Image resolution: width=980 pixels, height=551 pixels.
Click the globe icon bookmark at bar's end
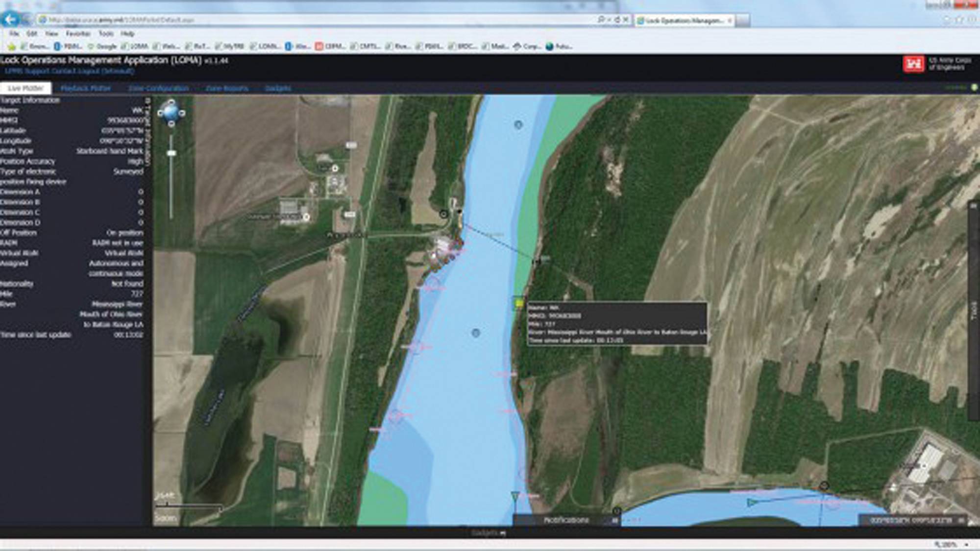559,47
